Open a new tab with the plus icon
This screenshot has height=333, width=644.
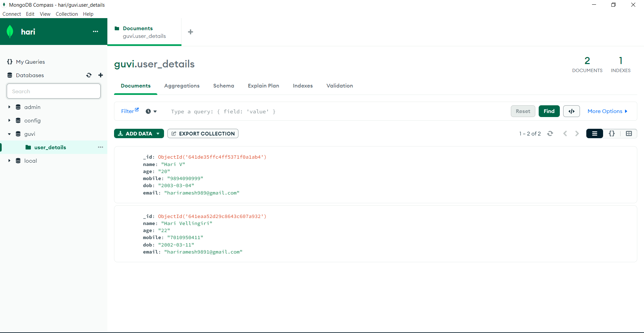pyautogui.click(x=191, y=32)
